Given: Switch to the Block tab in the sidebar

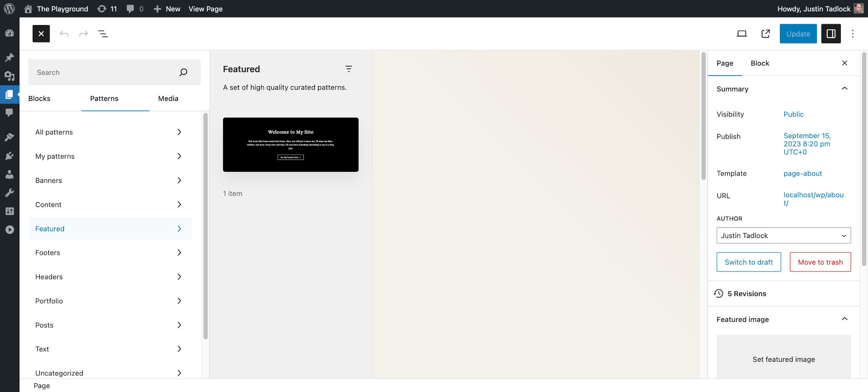Looking at the screenshot, I should click(759, 63).
